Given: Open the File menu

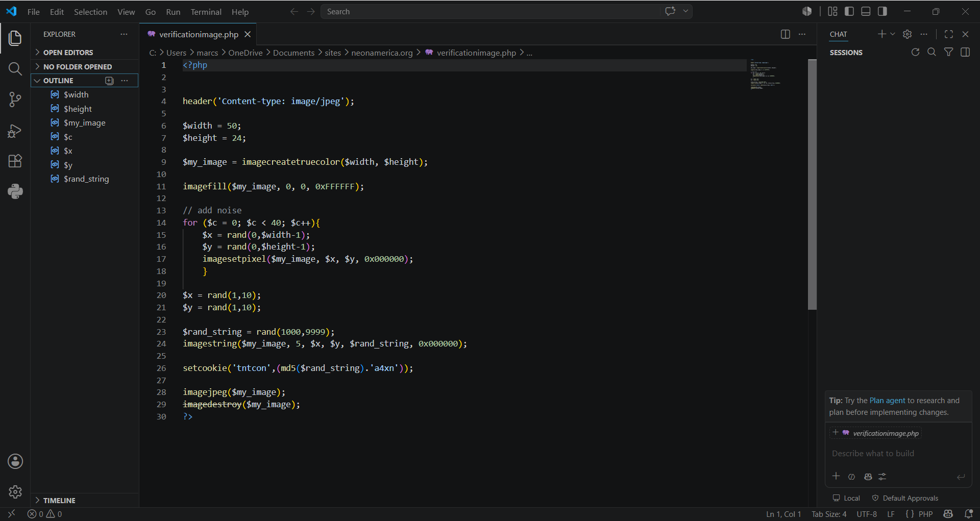Looking at the screenshot, I should coord(33,12).
